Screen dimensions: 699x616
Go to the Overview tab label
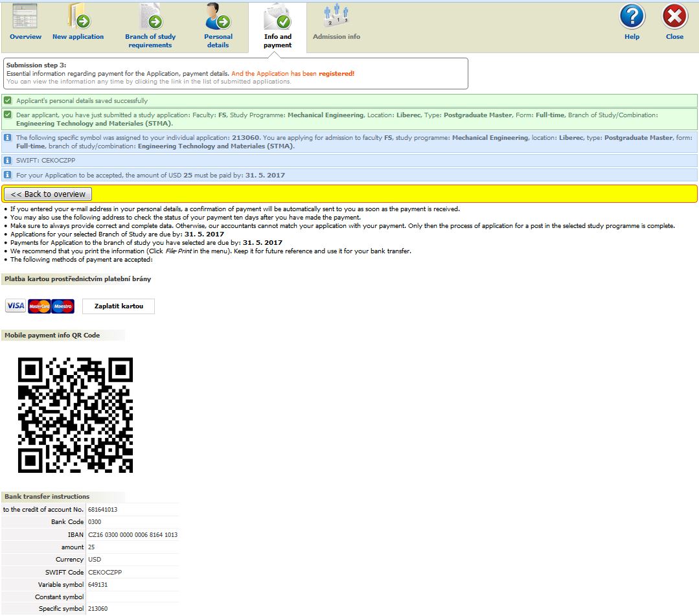point(25,36)
